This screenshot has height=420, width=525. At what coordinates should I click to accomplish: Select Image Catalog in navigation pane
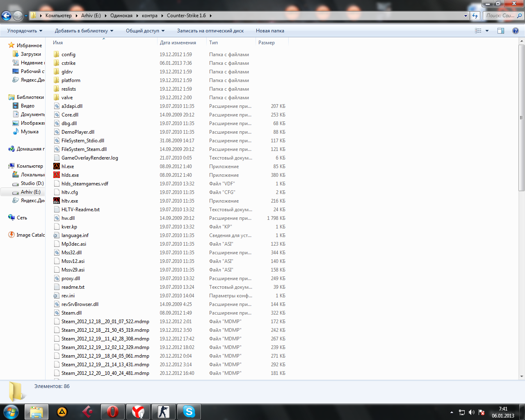(30, 235)
